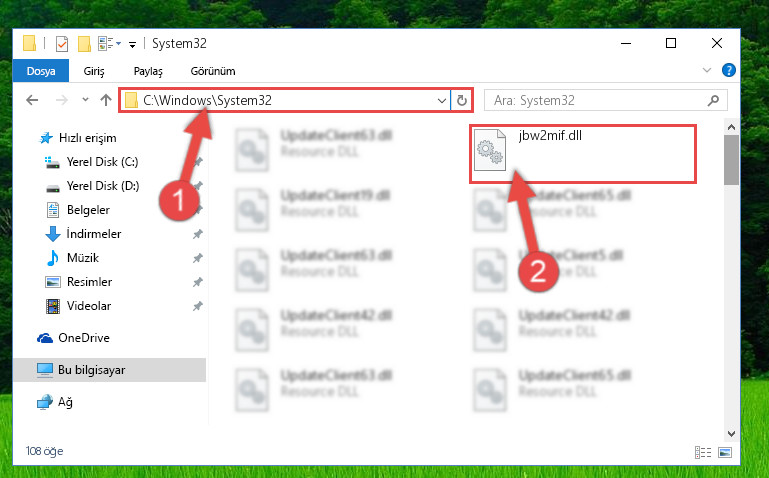The width and height of the screenshot is (769, 478).
Task: Refresh the System32 folder view
Action: point(461,101)
